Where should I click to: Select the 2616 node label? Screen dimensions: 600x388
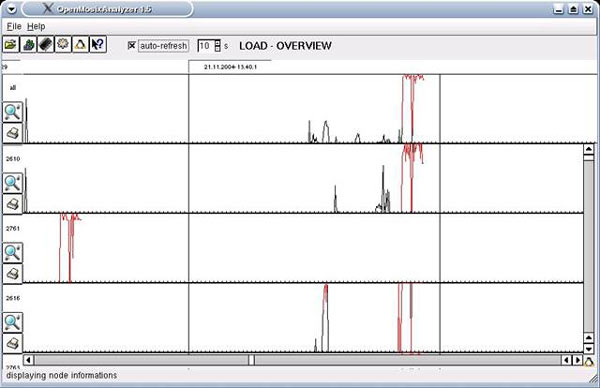13,298
